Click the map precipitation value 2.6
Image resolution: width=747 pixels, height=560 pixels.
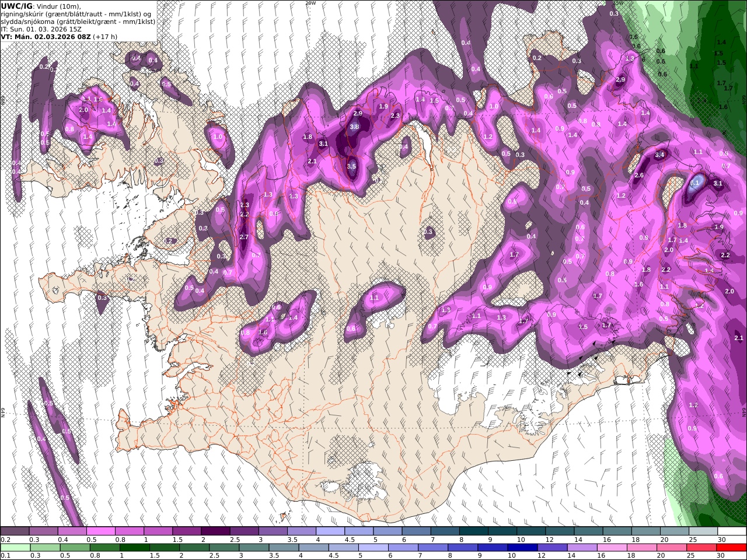click(x=639, y=175)
